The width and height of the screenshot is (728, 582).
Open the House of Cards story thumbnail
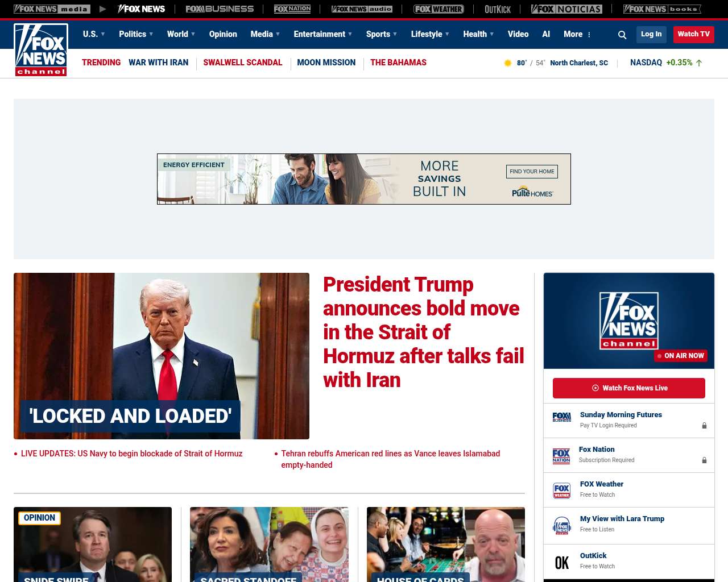tap(446, 544)
